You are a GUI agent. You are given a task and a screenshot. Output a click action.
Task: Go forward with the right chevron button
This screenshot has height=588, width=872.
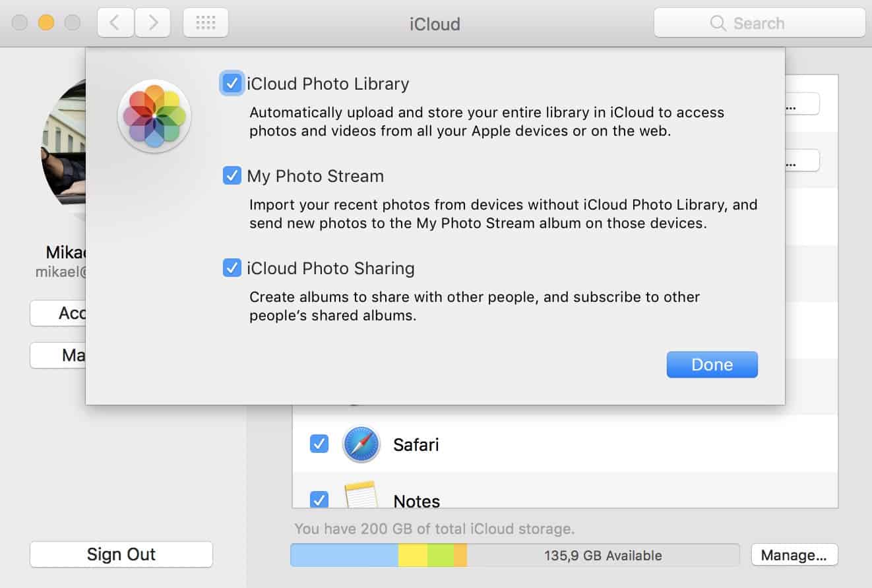pyautogui.click(x=153, y=23)
